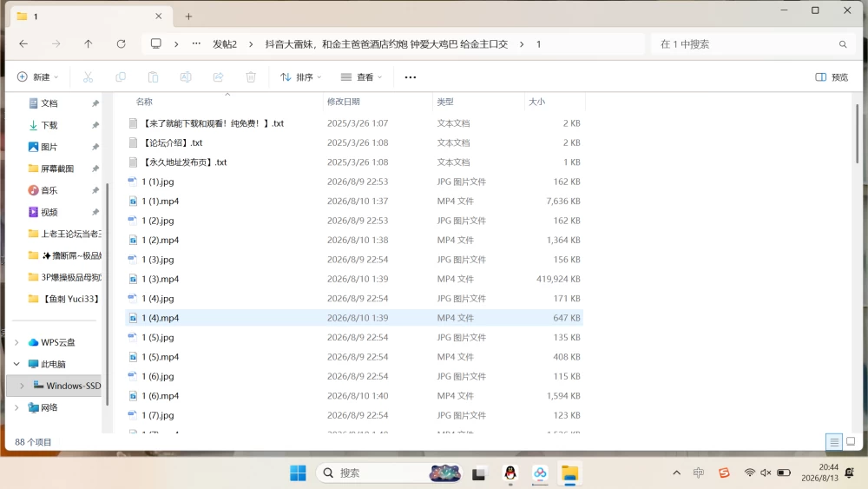Click the Delete trash can icon

point(251,77)
